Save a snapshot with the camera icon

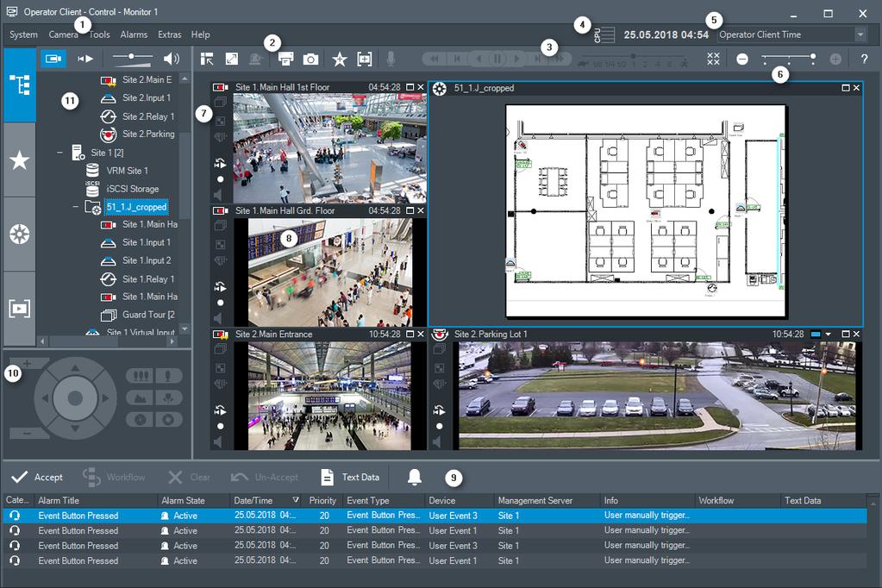[x=310, y=59]
